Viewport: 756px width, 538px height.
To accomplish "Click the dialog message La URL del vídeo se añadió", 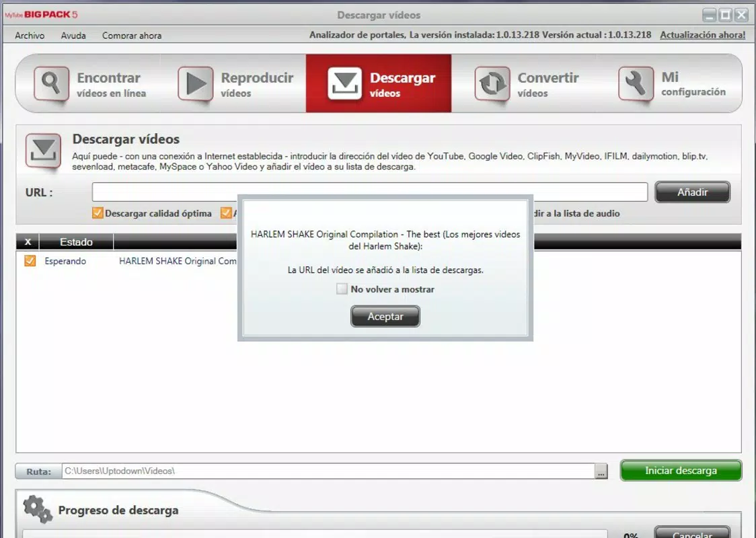I will click(x=385, y=270).
